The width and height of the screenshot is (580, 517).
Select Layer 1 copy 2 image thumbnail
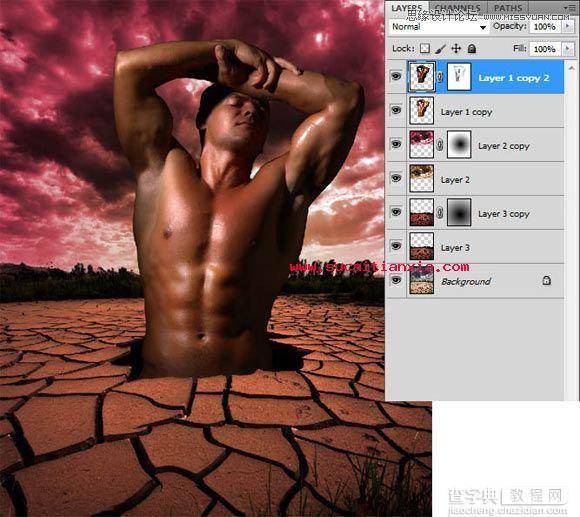[x=421, y=76]
